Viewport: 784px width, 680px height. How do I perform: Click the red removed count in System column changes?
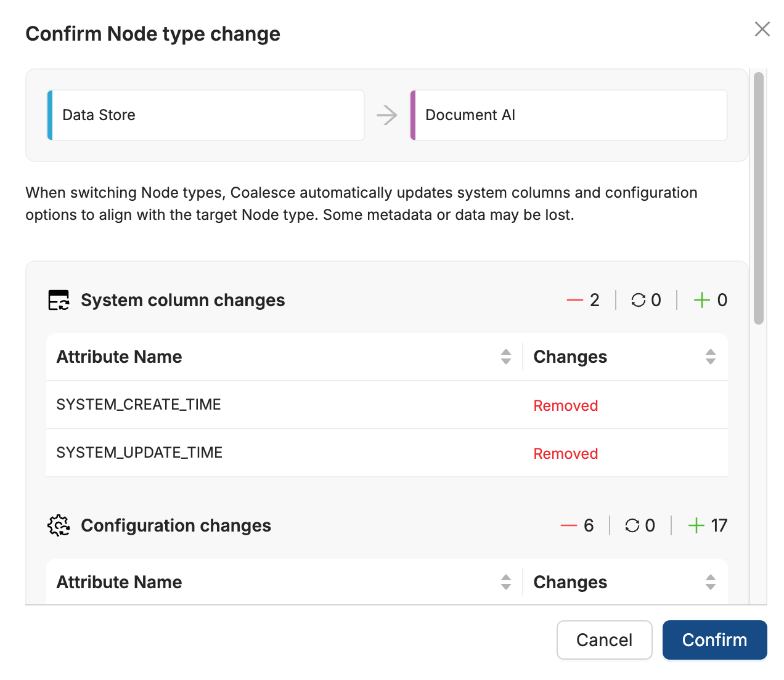coord(583,300)
